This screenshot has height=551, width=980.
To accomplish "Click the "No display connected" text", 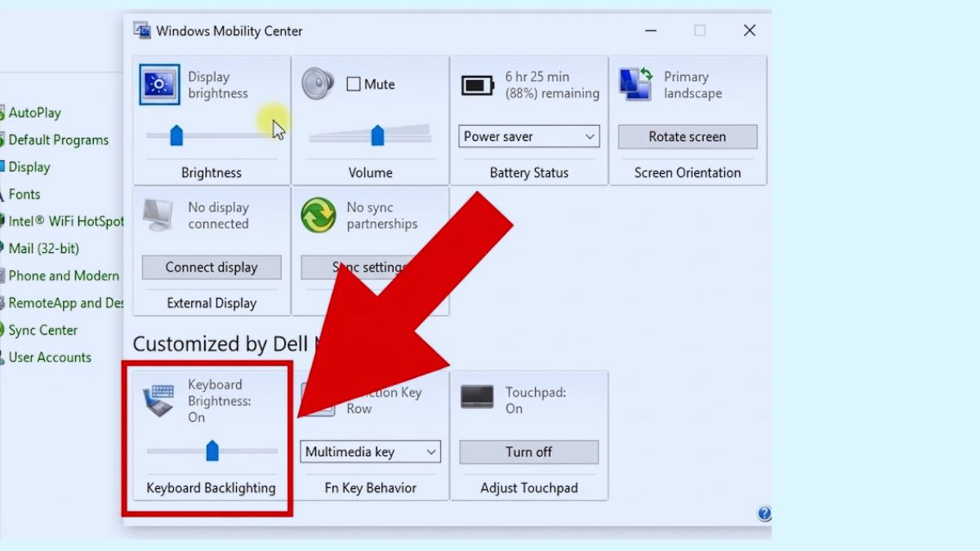I will click(x=218, y=216).
